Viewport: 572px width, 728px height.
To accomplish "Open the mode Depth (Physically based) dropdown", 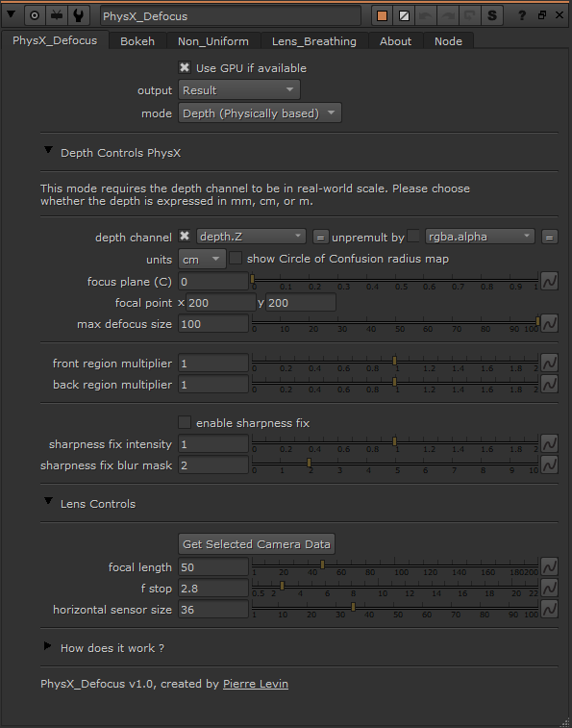I will 260,113.
